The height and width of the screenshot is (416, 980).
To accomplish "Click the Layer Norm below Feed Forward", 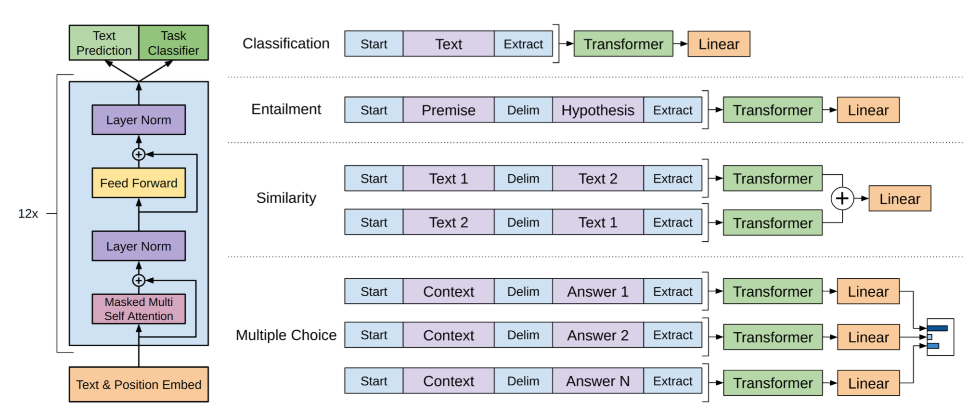I will pos(139,246).
